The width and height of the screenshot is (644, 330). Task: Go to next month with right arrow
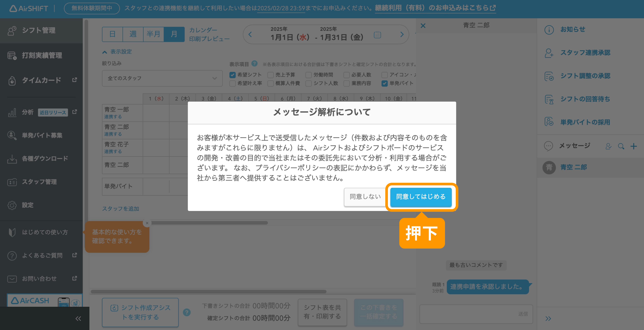[x=402, y=34]
